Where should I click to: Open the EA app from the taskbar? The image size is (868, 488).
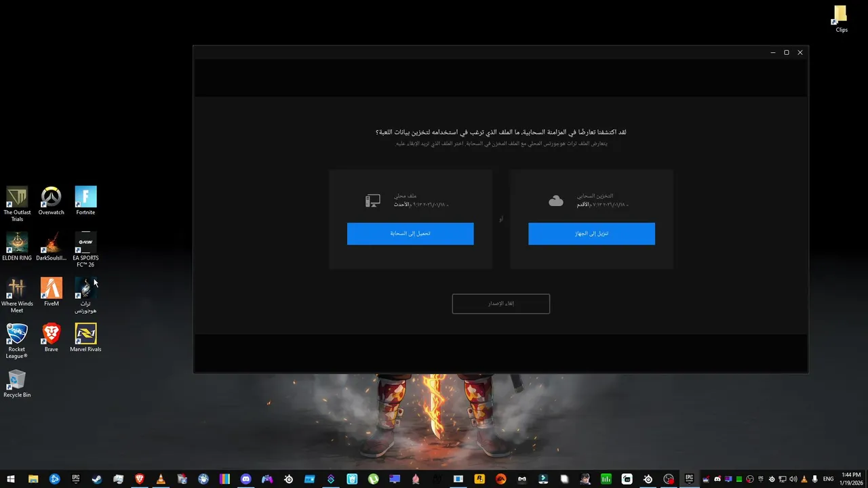click(x=500, y=479)
